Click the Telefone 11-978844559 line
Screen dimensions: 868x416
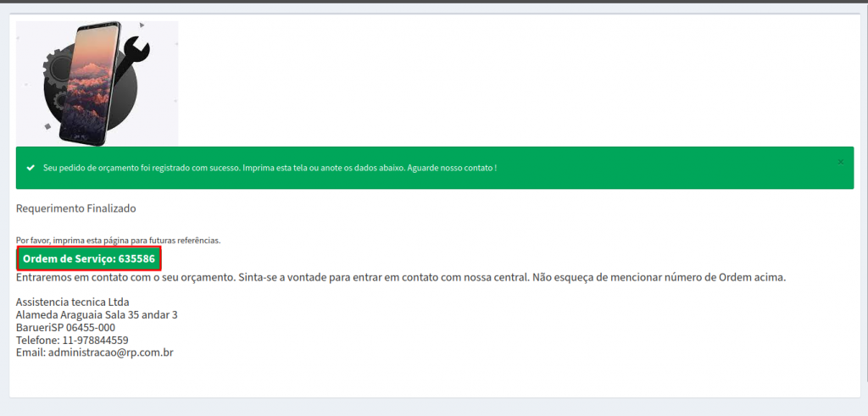click(72, 340)
